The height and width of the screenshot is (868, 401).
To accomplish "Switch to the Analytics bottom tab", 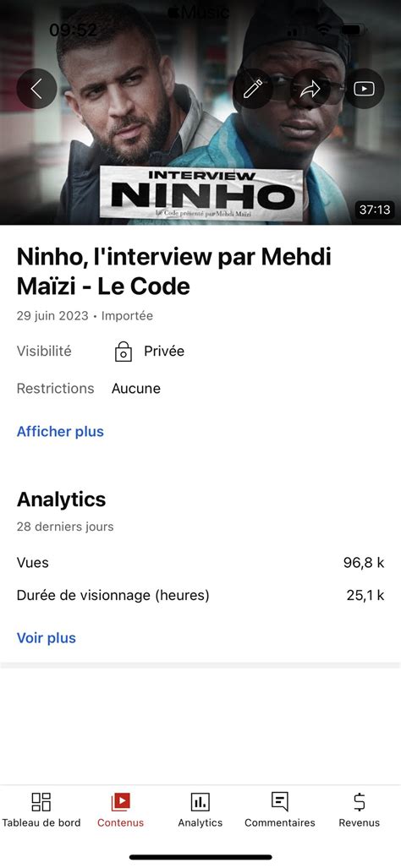I will coord(200,811).
